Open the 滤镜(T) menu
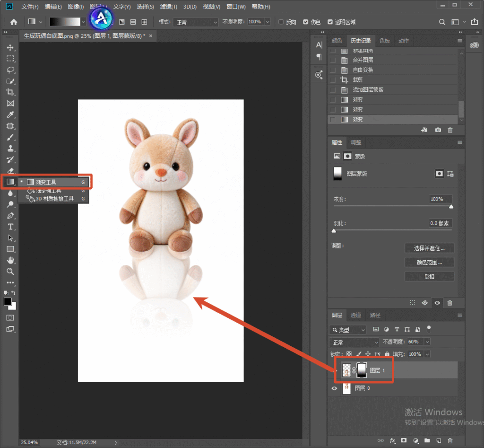Screen dimensions: 484x448 coord(169,7)
